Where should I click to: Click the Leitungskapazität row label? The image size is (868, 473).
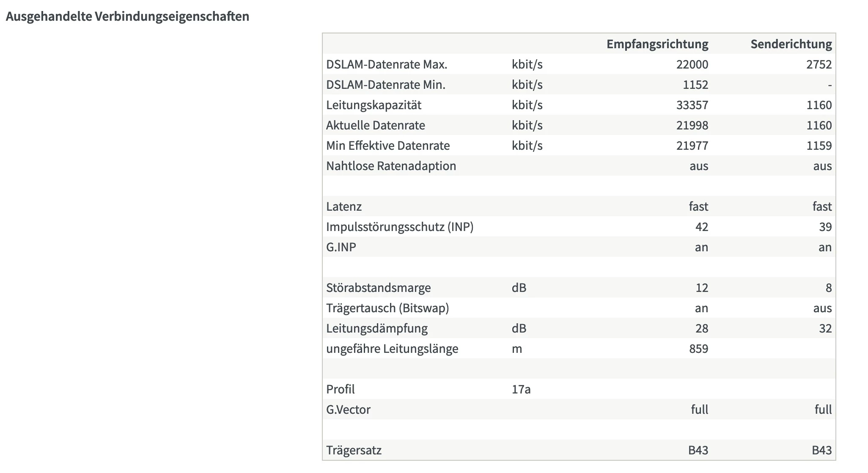tap(374, 105)
